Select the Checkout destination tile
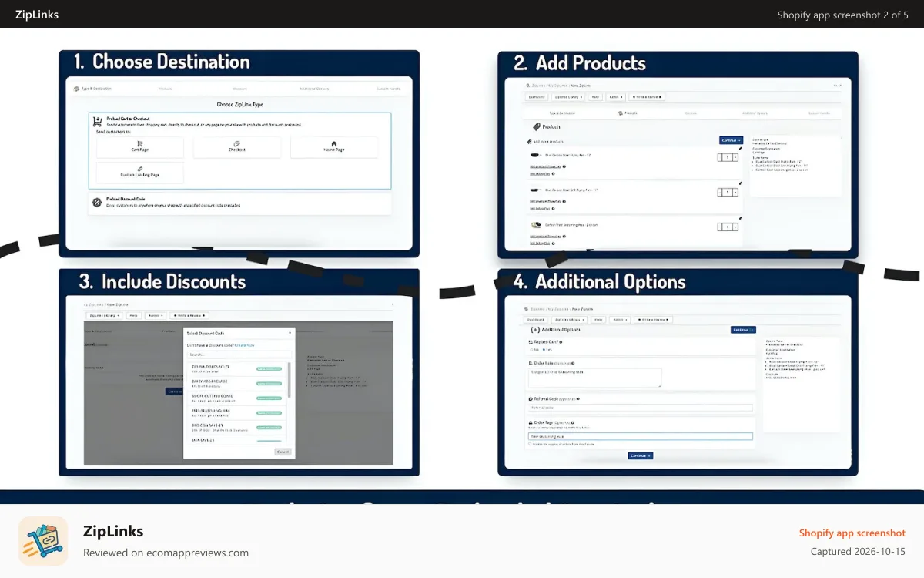The image size is (924, 578). (237, 148)
